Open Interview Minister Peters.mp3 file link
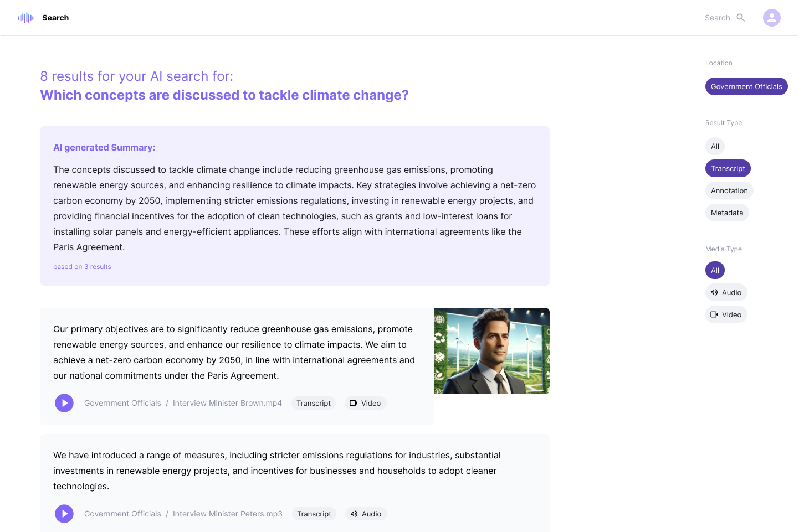 click(x=227, y=514)
